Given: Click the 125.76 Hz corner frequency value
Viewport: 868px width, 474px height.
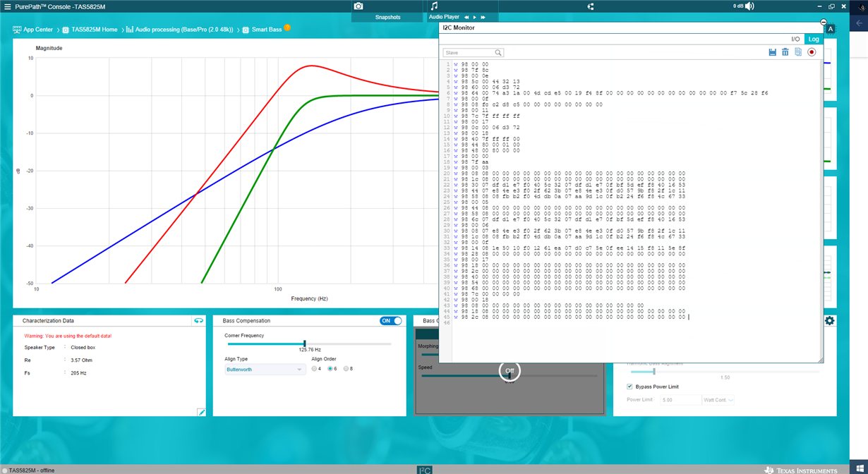Looking at the screenshot, I should click(x=310, y=349).
